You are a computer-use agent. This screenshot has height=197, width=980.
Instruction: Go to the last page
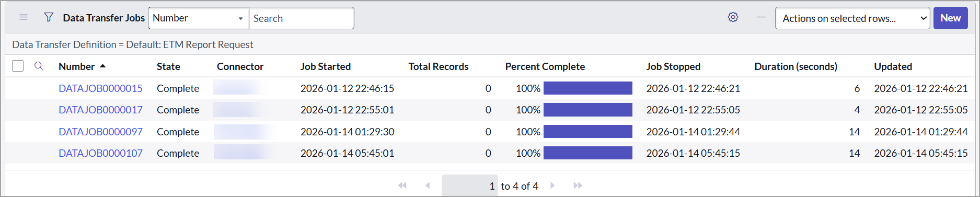pyautogui.click(x=578, y=186)
